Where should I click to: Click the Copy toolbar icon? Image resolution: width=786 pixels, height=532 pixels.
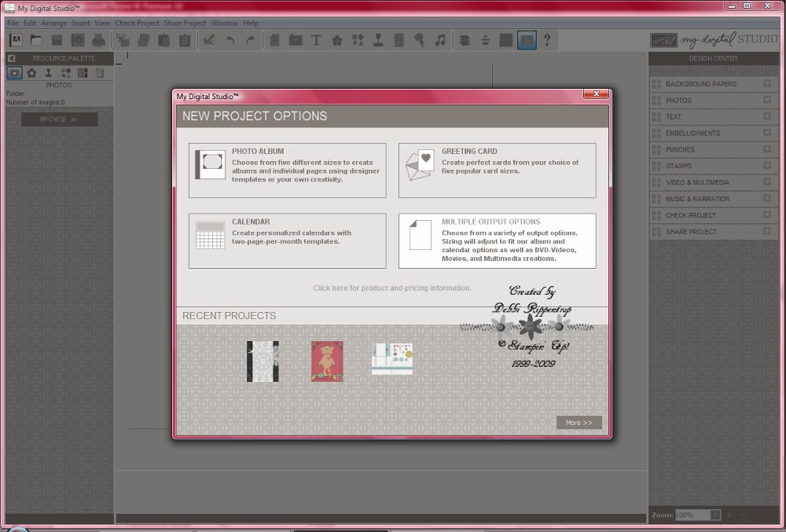pos(143,40)
